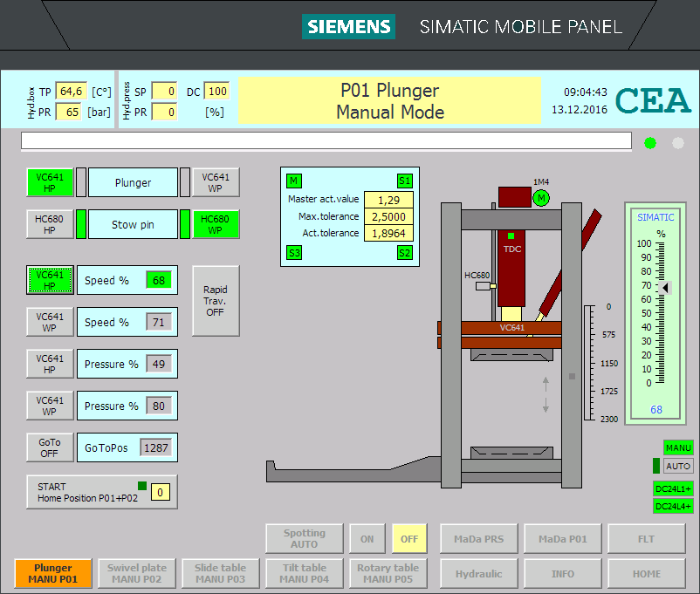Click the SIMATIC percentage scale bar
Image resolution: width=700 pixels, height=594 pixels.
click(660, 313)
